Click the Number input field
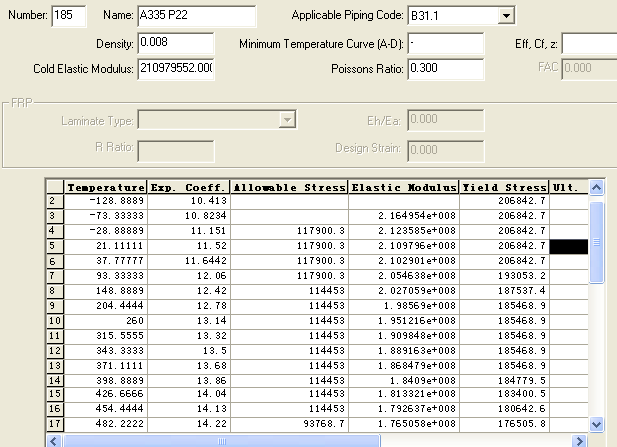Viewport: 617px width, 447px height. point(69,16)
